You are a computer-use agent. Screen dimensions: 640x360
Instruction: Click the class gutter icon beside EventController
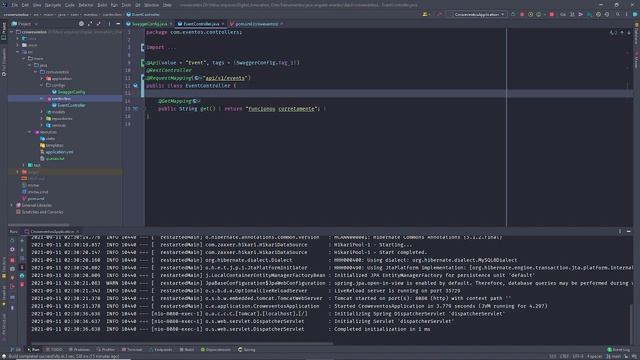coord(136,86)
